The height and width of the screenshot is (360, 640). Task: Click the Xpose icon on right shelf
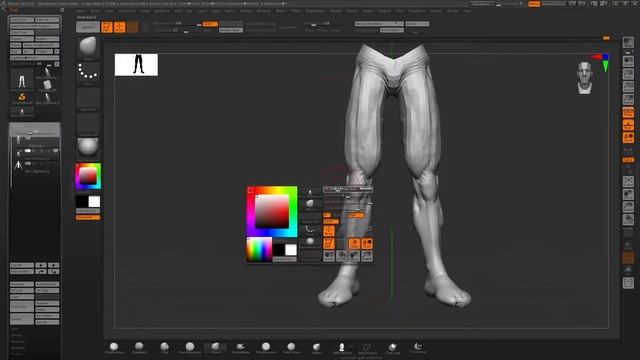coord(628,283)
